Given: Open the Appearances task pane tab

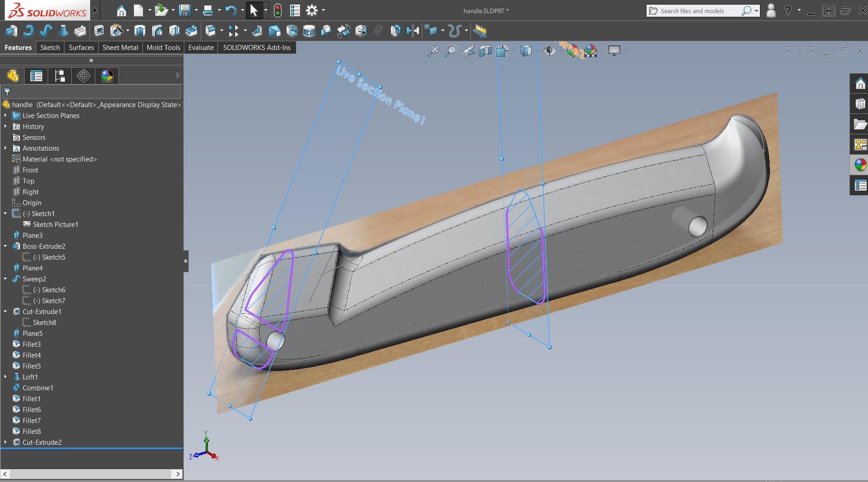Looking at the screenshot, I should [x=860, y=165].
